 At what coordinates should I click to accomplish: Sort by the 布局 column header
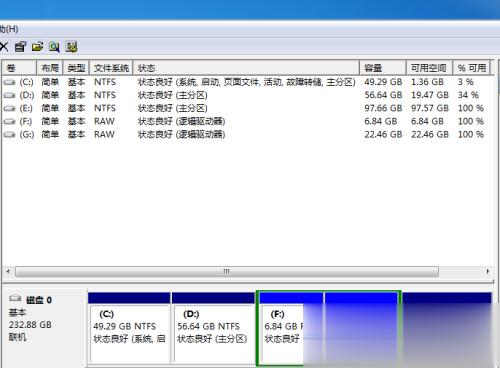coord(50,68)
